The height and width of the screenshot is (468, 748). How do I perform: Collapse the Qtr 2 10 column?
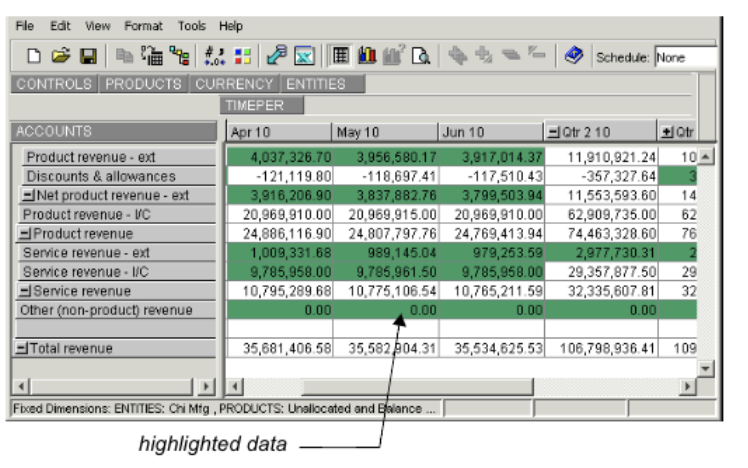point(555,132)
